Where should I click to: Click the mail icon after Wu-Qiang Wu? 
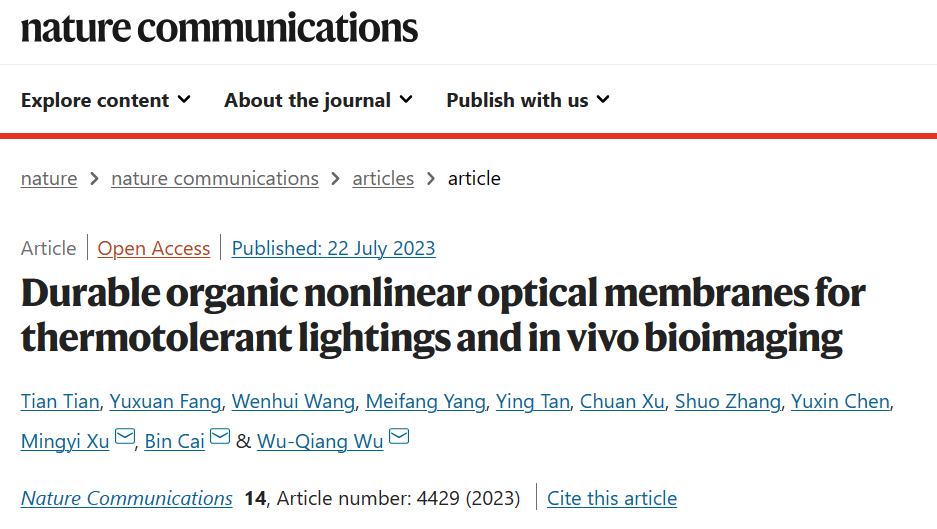399,437
